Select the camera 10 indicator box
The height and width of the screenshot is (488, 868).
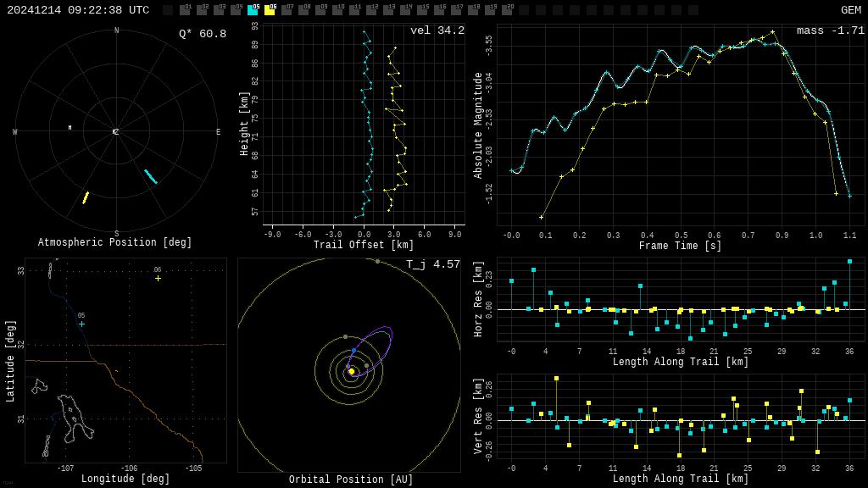[x=337, y=10]
